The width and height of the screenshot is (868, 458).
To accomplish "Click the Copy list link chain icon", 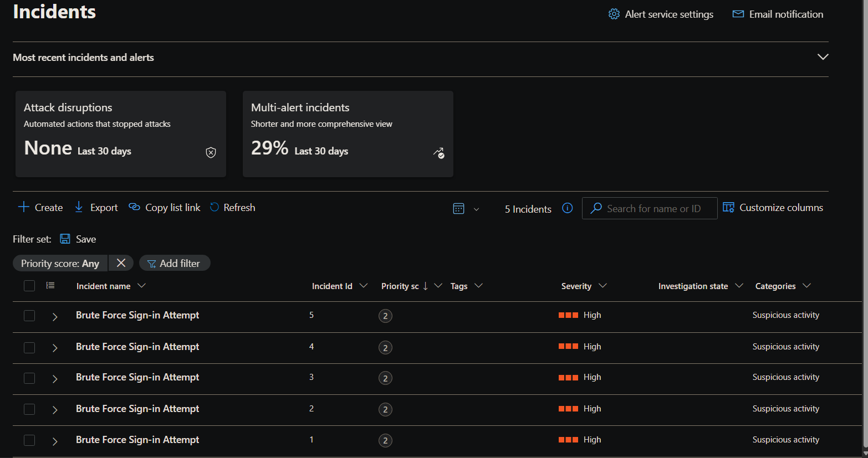I will click(134, 207).
